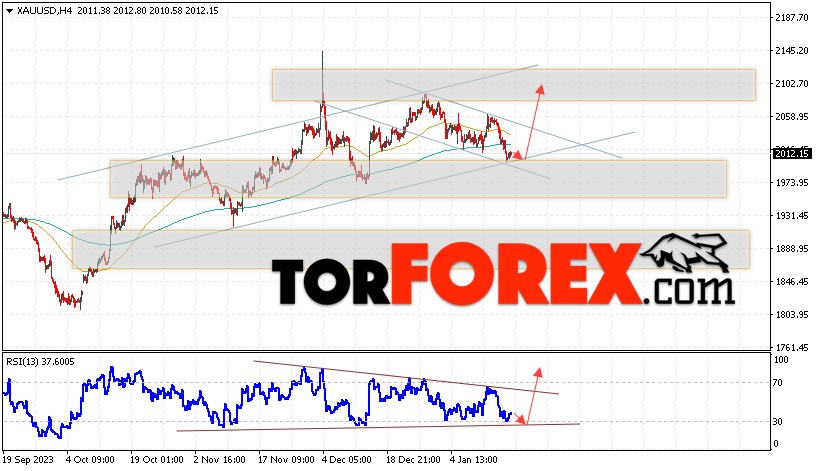Click price scale value 2187.70
Viewport: 816px width, 471px height.
pyautogui.click(x=792, y=17)
